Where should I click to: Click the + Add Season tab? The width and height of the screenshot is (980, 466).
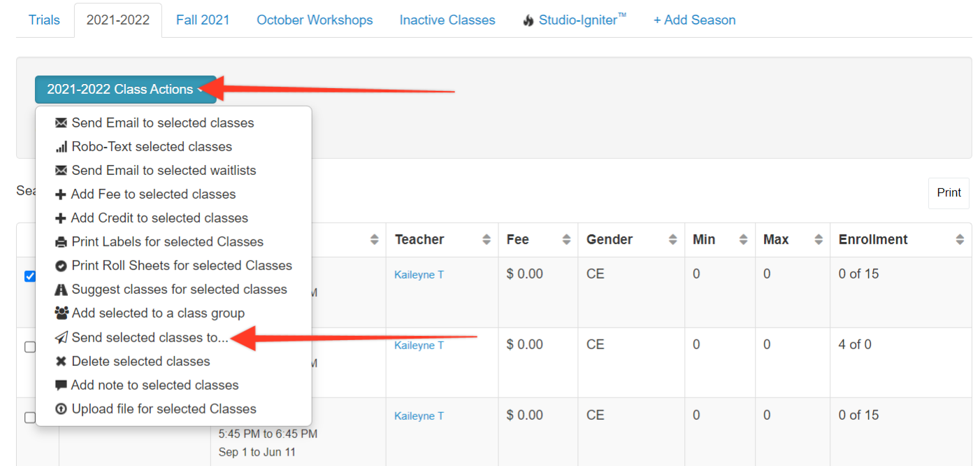tap(694, 20)
